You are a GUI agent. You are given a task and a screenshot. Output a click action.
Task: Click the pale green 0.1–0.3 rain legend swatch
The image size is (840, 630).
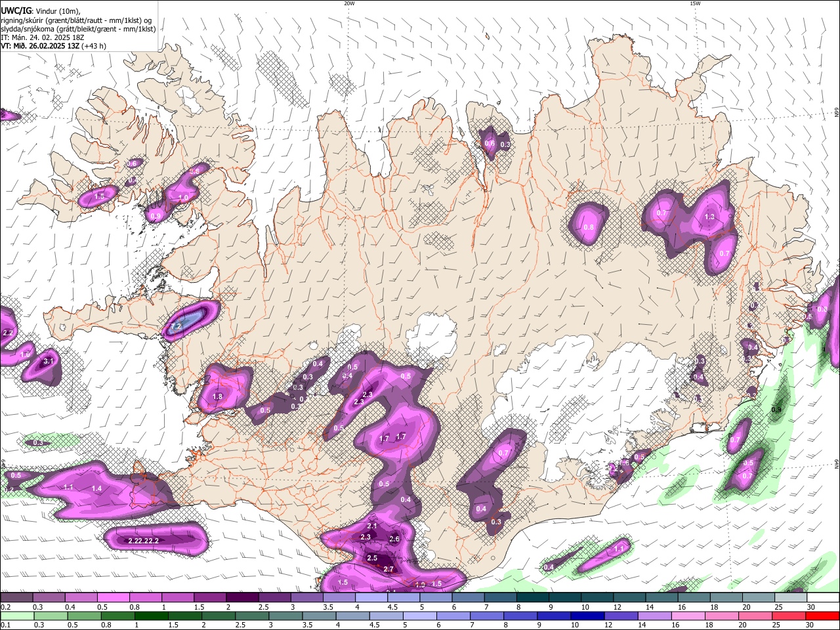(17, 616)
